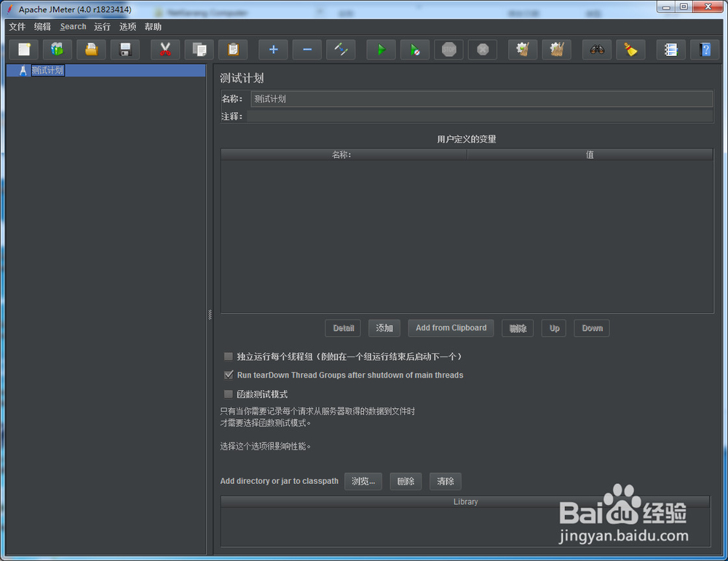The width and height of the screenshot is (728, 561).
Task: Open the 运行 menu
Action: (x=102, y=26)
